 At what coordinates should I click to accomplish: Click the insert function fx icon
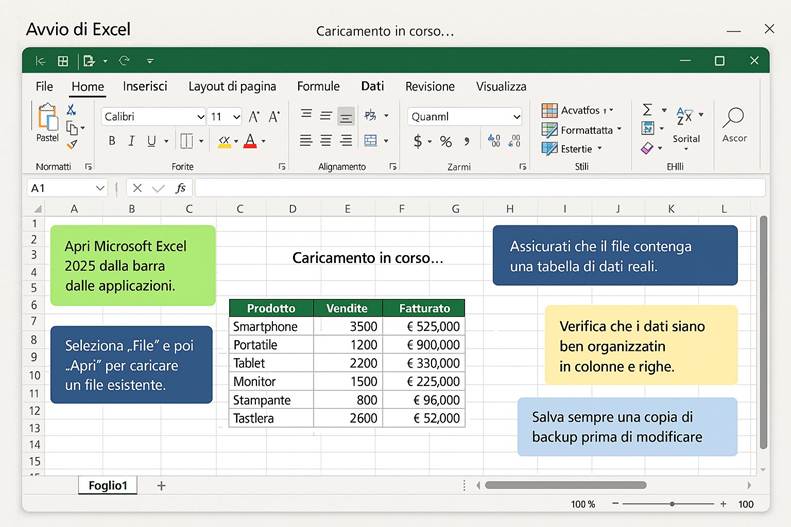pos(180,188)
